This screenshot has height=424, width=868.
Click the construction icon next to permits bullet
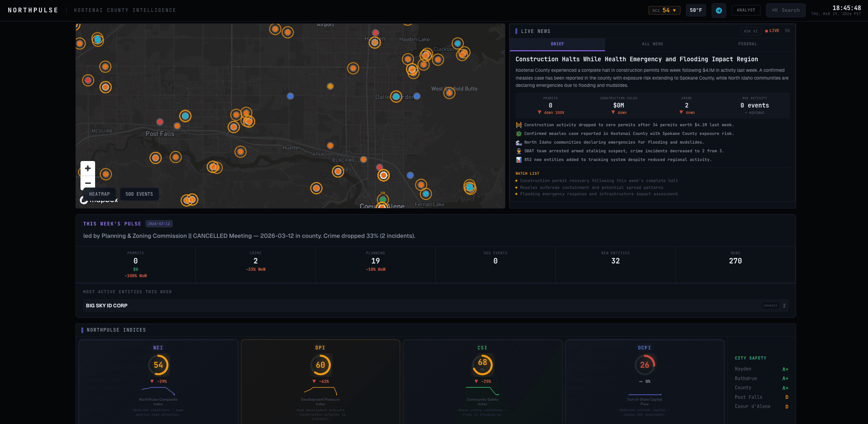[518, 124]
